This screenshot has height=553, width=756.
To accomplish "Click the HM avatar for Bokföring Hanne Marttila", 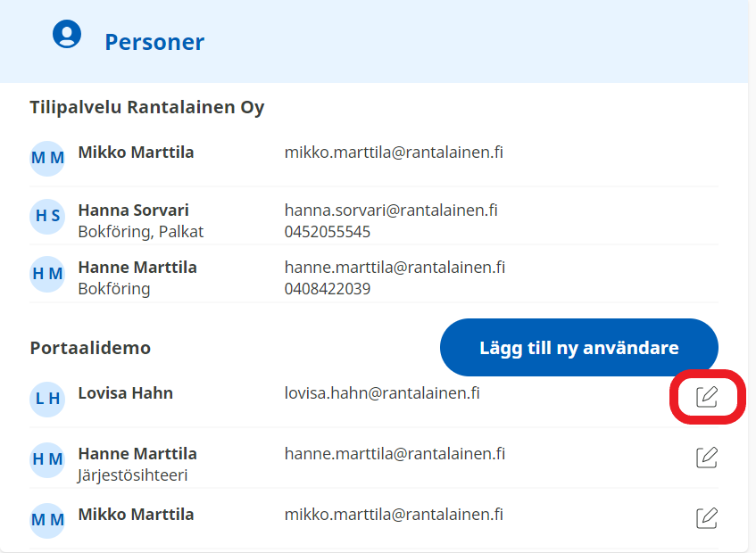I will [x=47, y=275].
